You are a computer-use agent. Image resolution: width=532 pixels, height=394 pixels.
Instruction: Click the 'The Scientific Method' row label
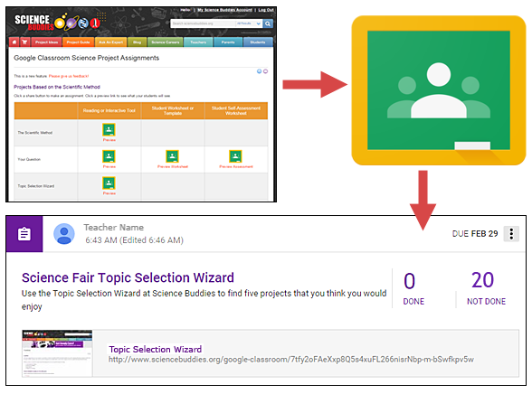[x=35, y=133]
